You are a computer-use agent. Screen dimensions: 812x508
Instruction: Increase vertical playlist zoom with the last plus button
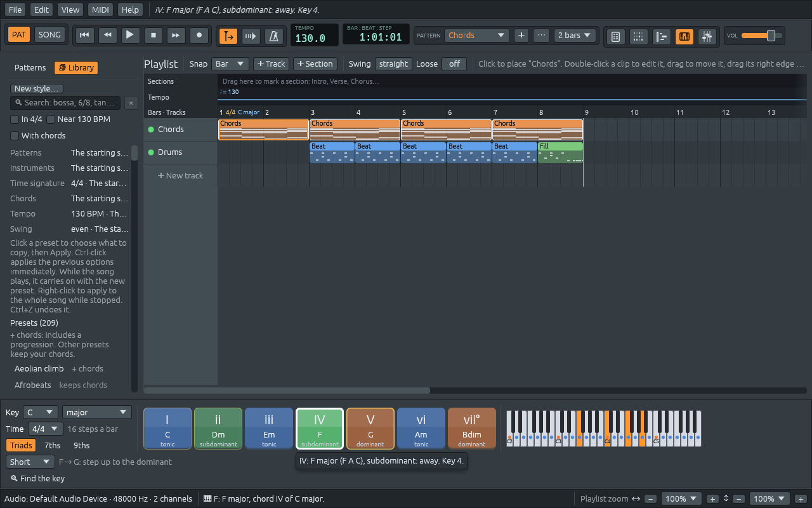coord(801,499)
